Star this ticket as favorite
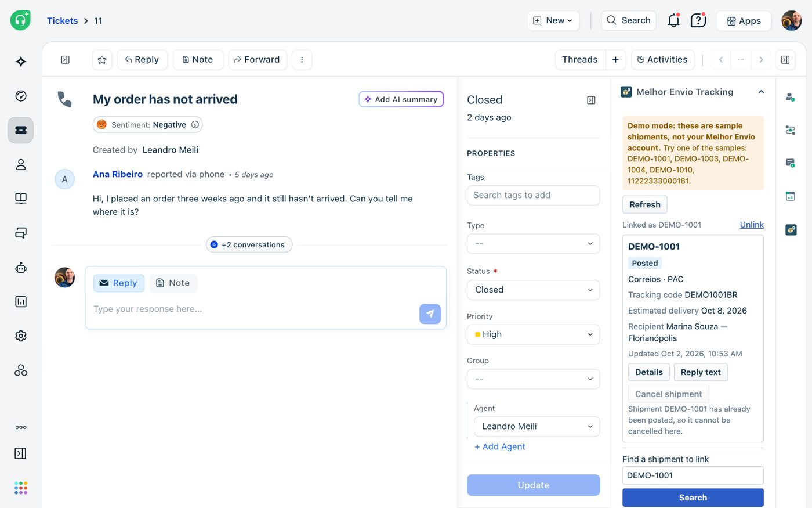 102,60
